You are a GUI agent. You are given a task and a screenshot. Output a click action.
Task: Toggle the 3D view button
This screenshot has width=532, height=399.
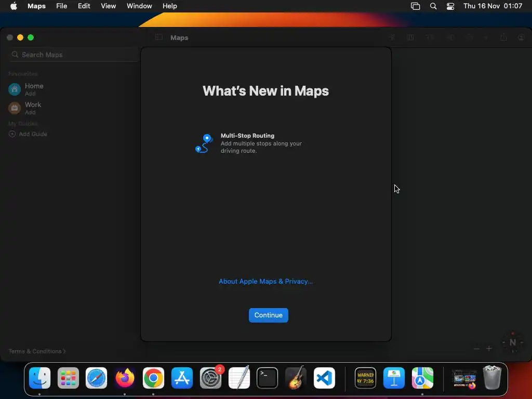[430, 37]
